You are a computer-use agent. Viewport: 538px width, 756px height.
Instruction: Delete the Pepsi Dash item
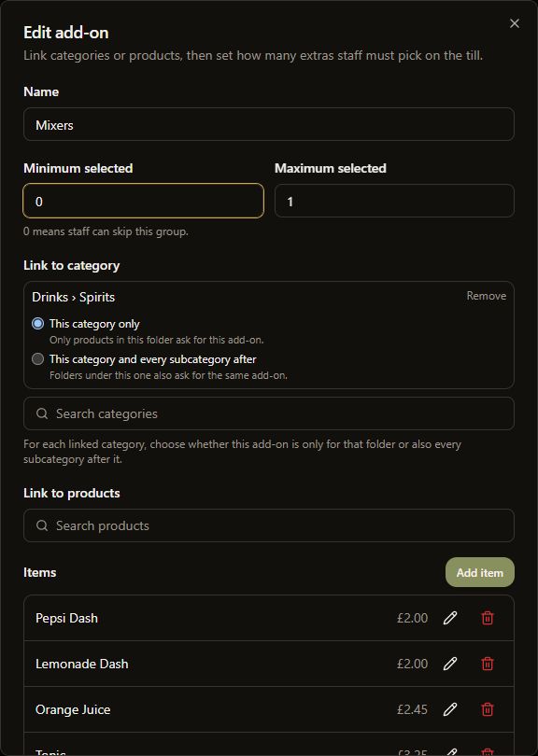(488, 618)
